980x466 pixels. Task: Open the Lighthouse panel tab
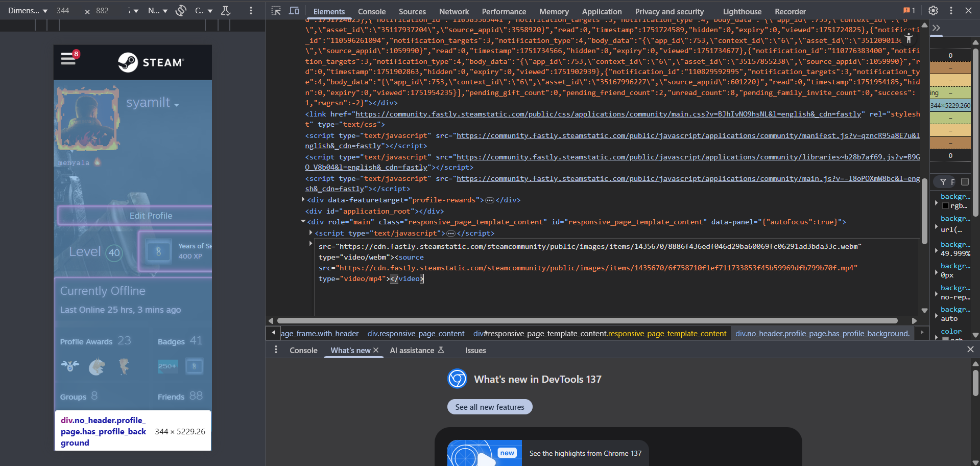[742, 11]
